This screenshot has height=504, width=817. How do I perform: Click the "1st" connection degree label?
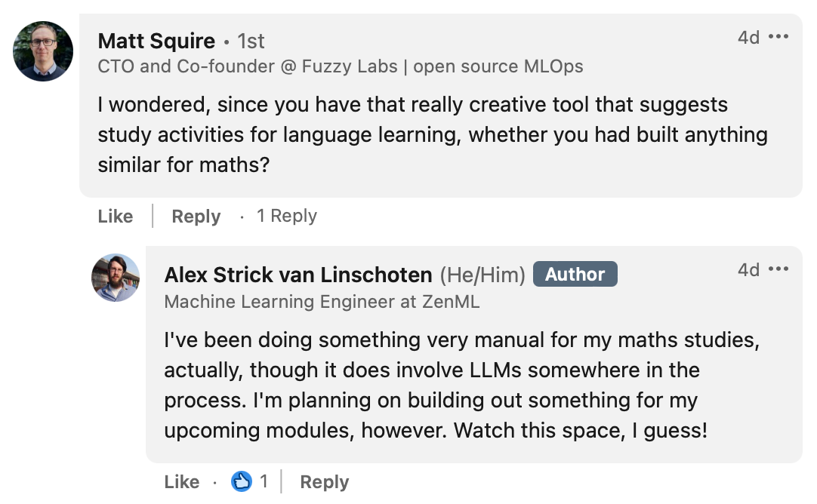(251, 41)
